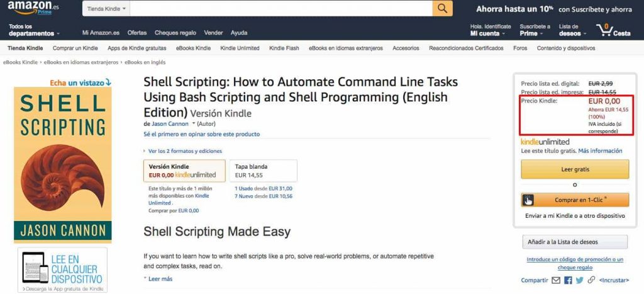Open the Foros tab
This screenshot has height=294, width=644.
tap(520, 48)
